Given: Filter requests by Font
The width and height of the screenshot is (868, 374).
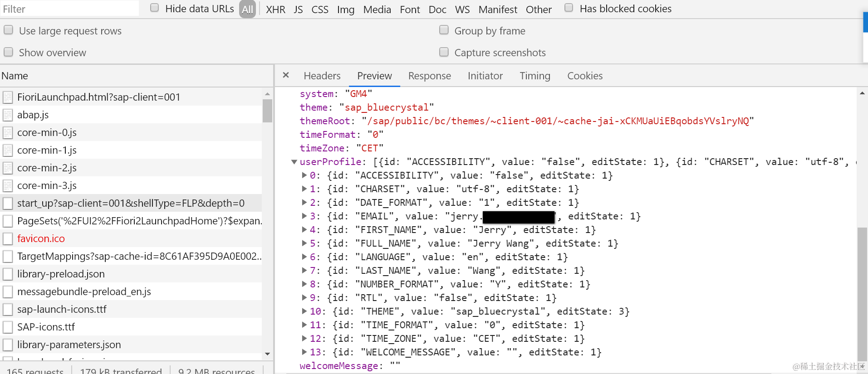Looking at the screenshot, I should pyautogui.click(x=410, y=10).
